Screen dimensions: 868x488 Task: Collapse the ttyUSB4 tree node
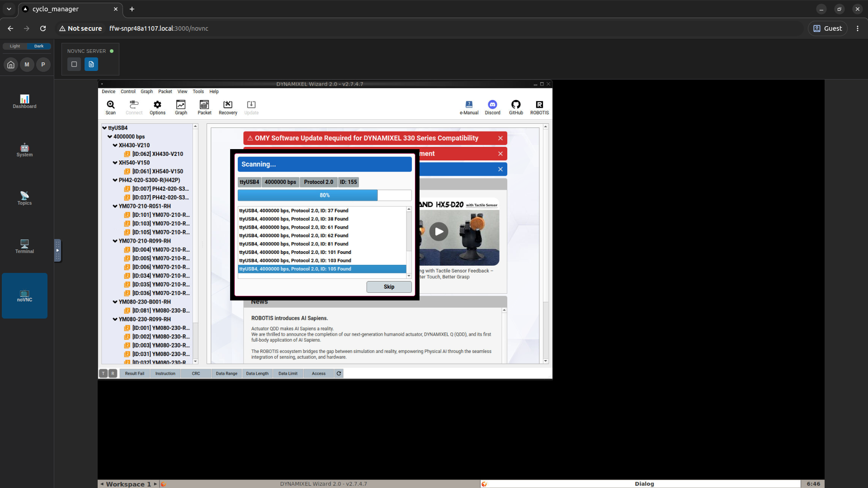104,128
